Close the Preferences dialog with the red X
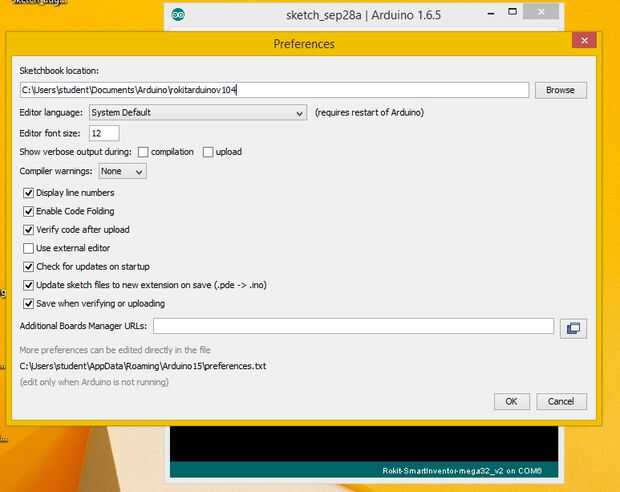This screenshot has width=620, height=492. point(584,40)
